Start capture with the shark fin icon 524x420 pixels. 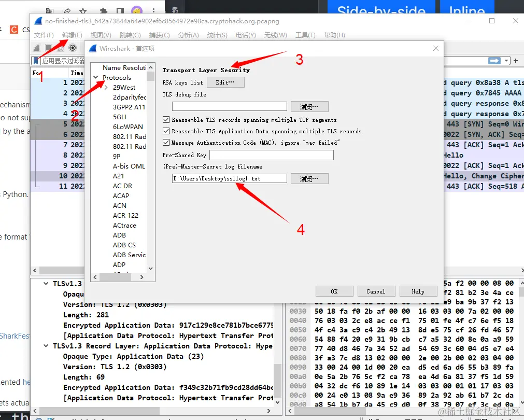(37, 48)
